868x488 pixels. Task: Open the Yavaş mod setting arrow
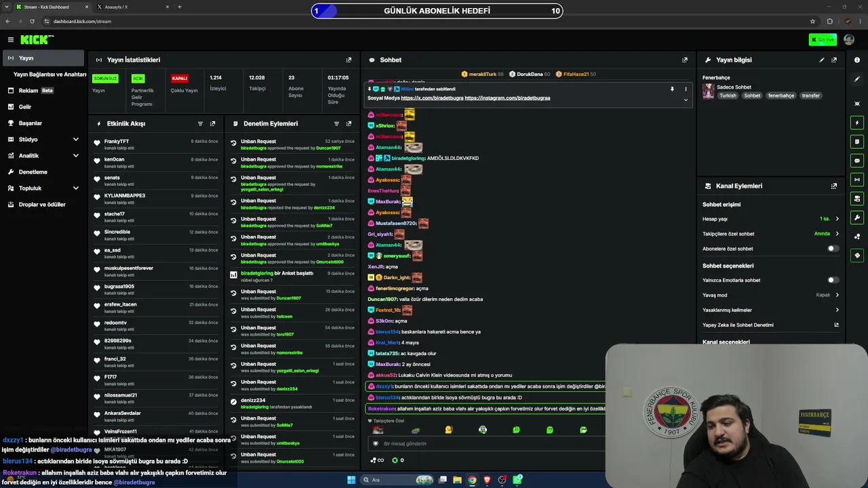(837, 295)
